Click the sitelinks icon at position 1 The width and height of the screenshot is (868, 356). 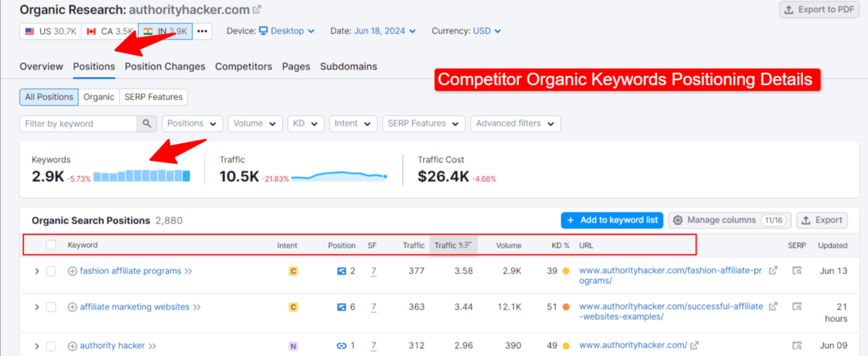click(341, 346)
